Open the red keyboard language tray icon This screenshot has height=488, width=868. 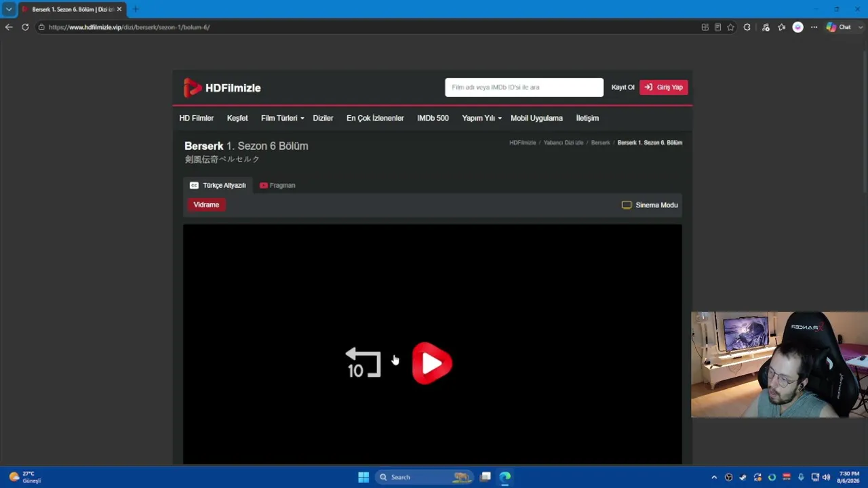(x=787, y=477)
